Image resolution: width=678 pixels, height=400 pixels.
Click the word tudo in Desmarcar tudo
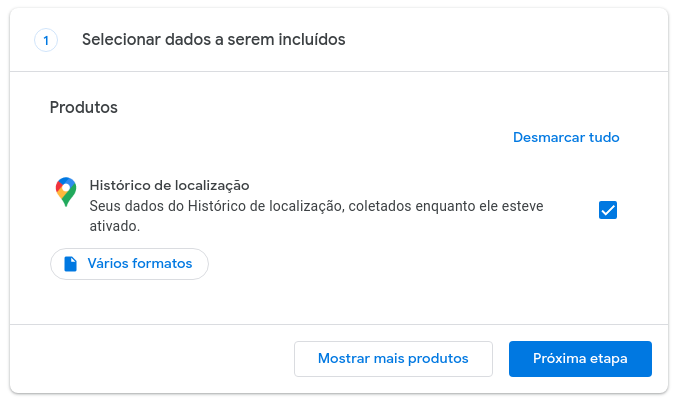click(604, 137)
